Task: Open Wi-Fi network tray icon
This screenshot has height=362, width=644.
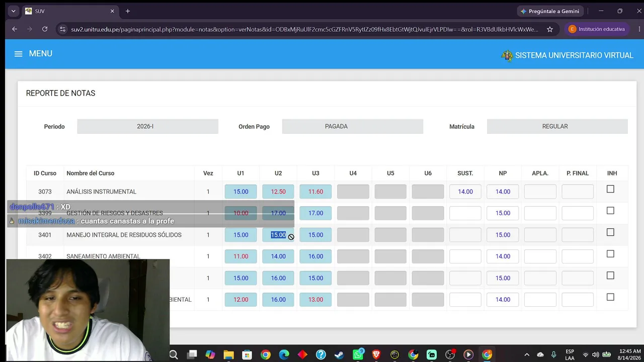Action: coord(585,355)
